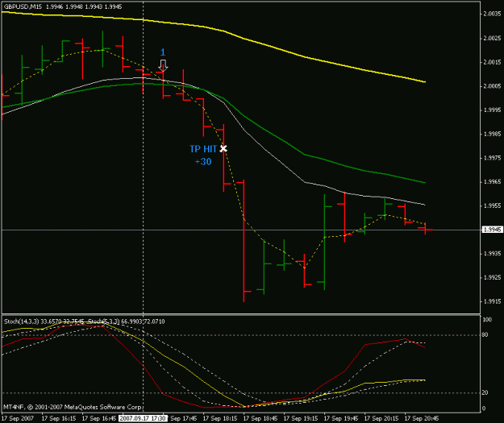Viewport: 504px width, 423px height.
Task: Click the 1.9985 price axis label
Action: coord(493,134)
